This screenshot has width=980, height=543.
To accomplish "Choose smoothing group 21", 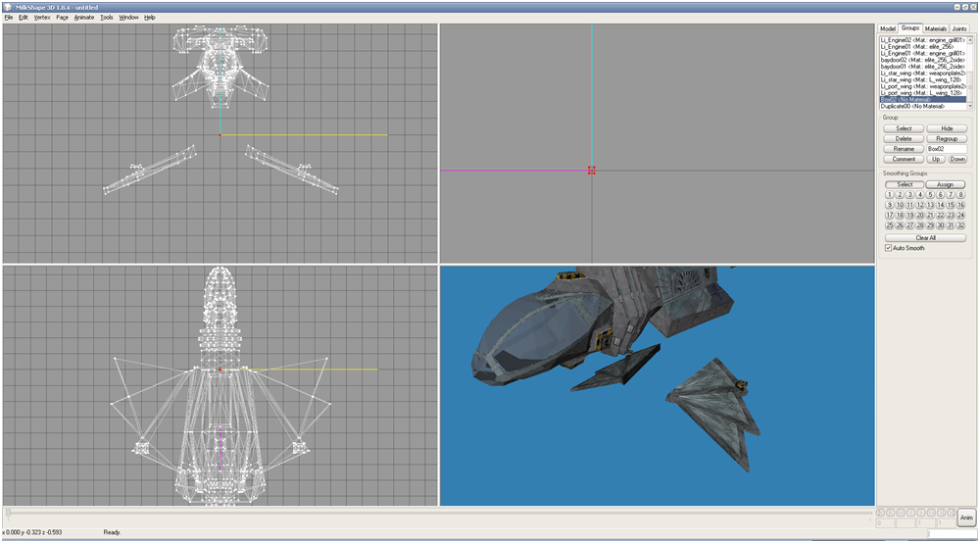I will point(930,215).
